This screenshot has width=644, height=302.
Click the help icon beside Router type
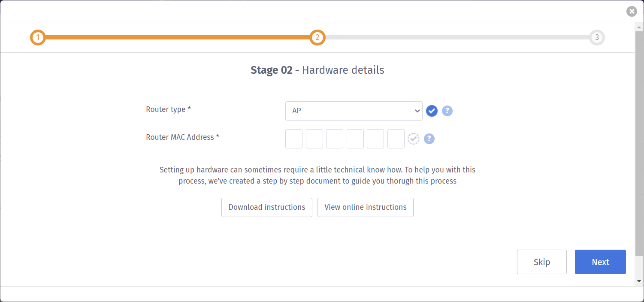pos(447,111)
